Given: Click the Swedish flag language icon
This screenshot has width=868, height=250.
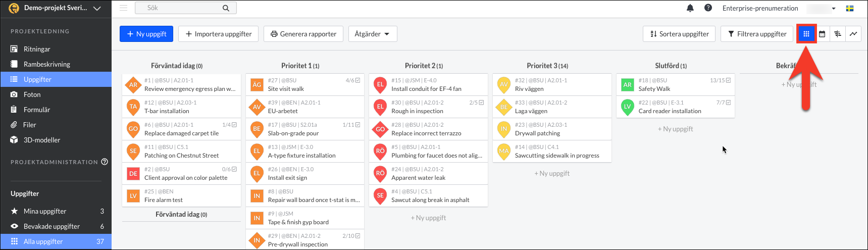Looking at the screenshot, I should pos(850,8).
